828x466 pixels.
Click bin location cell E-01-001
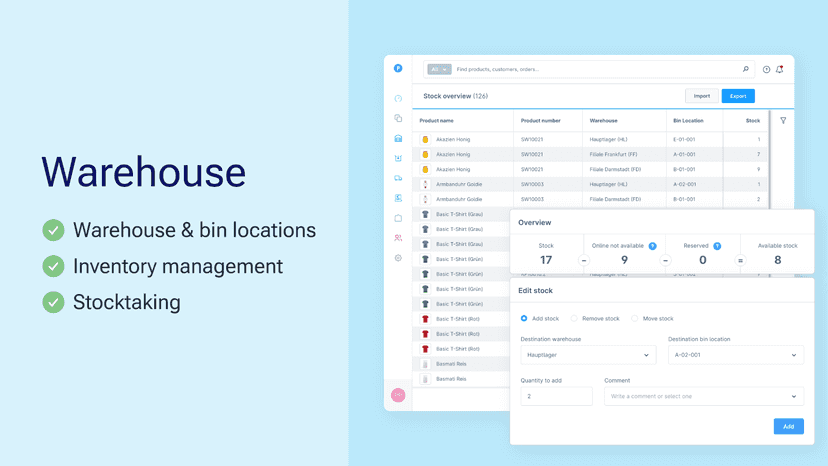(684, 139)
